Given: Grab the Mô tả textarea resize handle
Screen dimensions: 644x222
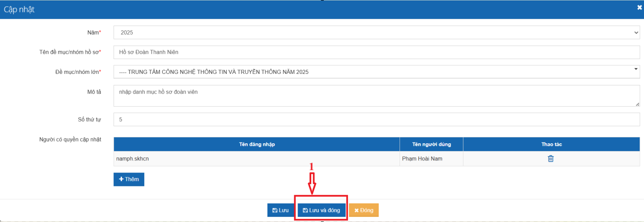Looking at the screenshot, I should pyautogui.click(x=637, y=104).
